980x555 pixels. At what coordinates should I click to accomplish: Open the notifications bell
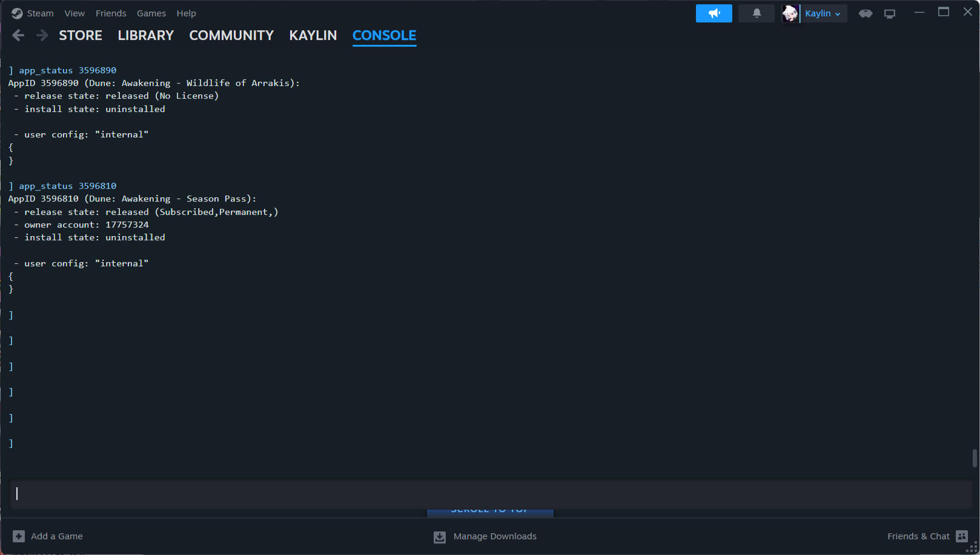tap(756, 13)
